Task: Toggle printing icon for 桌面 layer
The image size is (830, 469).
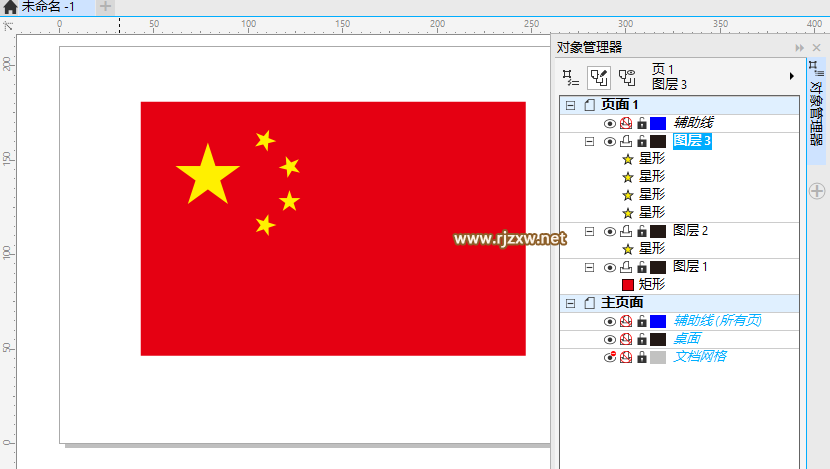Action: [x=626, y=339]
